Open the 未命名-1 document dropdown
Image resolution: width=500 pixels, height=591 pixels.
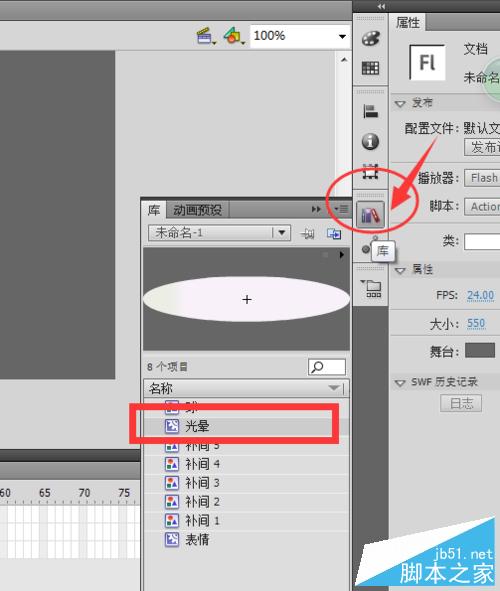(x=219, y=233)
